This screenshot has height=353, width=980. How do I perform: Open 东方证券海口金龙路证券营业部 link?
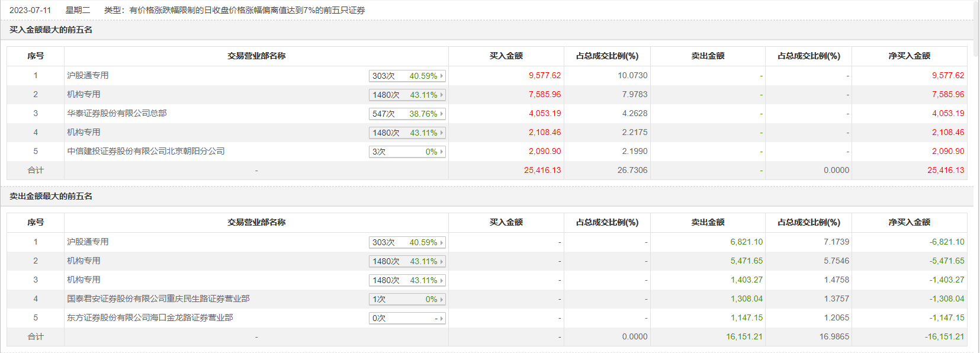pyautogui.click(x=150, y=317)
